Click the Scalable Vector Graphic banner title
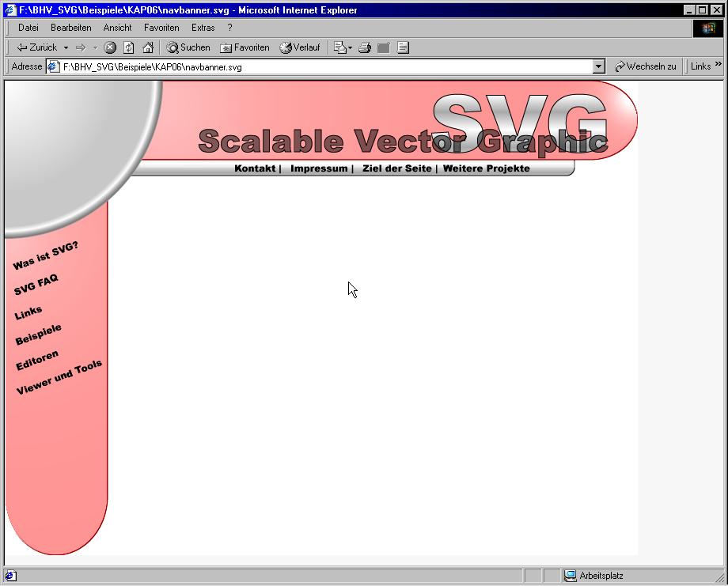This screenshot has height=586, width=728. click(x=403, y=141)
